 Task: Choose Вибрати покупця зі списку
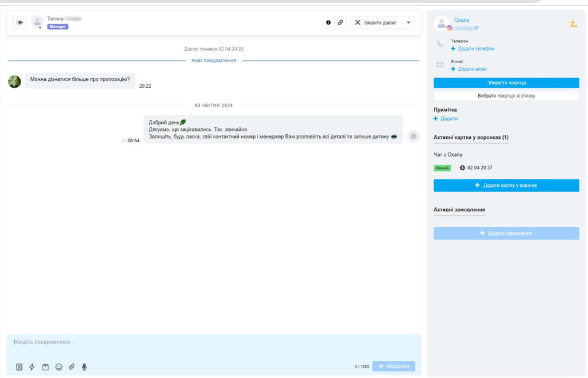pyautogui.click(x=506, y=96)
